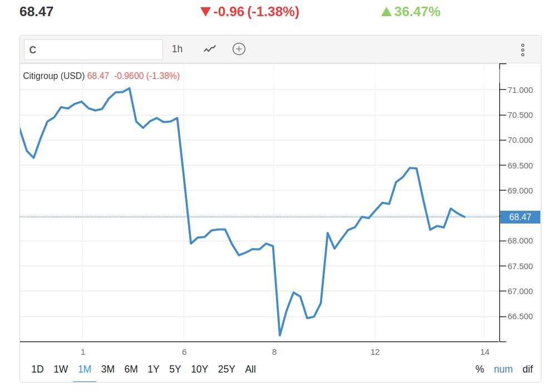The height and width of the screenshot is (392, 557).
Task: Click the Citigroup (USD) legend label
Action: click(x=53, y=76)
